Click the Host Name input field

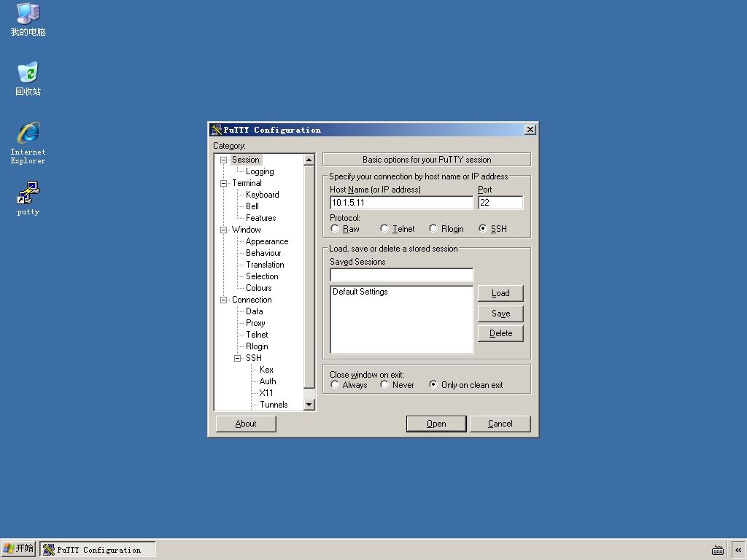coord(402,203)
